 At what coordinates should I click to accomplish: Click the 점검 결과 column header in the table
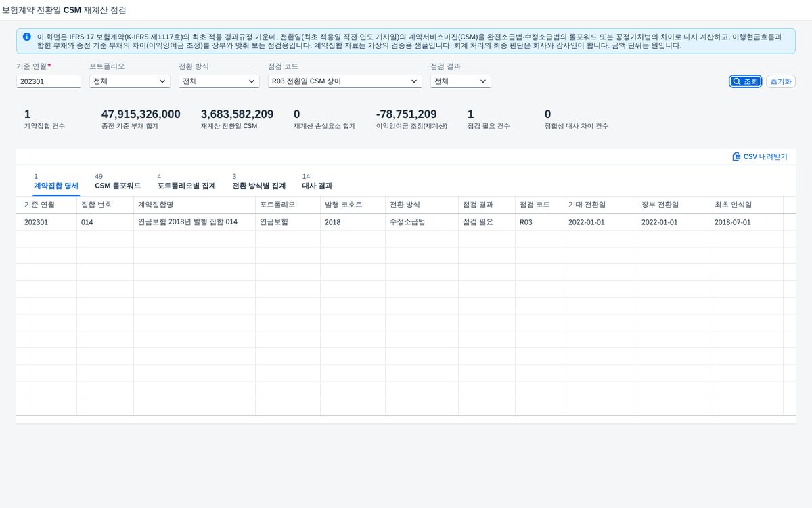pos(487,205)
